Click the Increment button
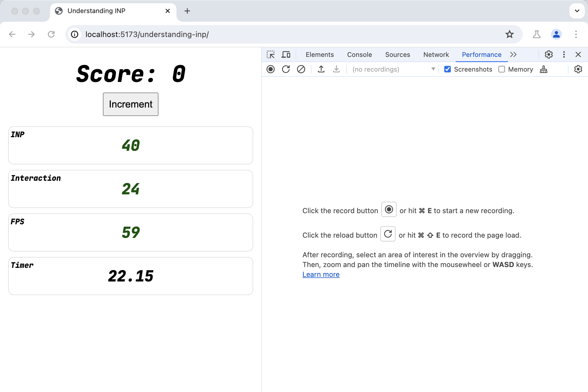 click(x=131, y=104)
